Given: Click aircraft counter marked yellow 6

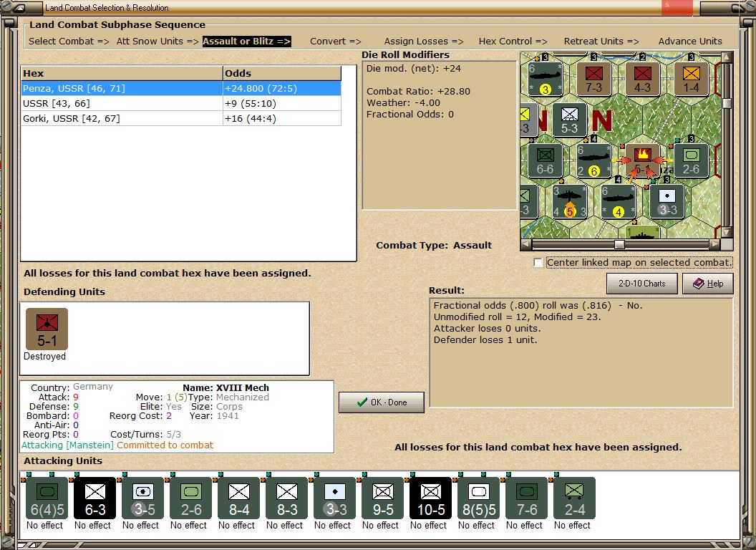Looking at the screenshot, I should (593, 160).
